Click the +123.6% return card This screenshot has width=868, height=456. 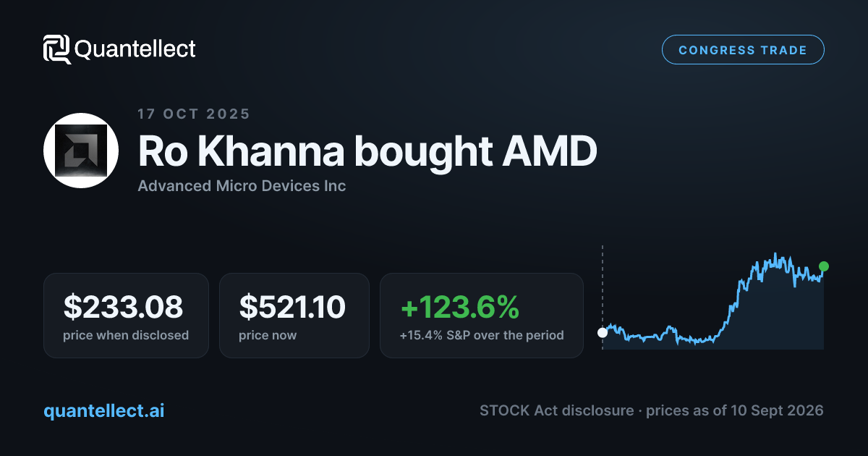click(x=481, y=316)
